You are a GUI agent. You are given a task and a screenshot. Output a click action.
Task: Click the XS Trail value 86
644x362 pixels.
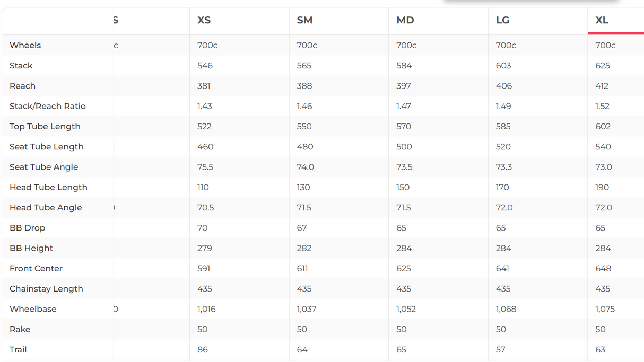click(203, 350)
